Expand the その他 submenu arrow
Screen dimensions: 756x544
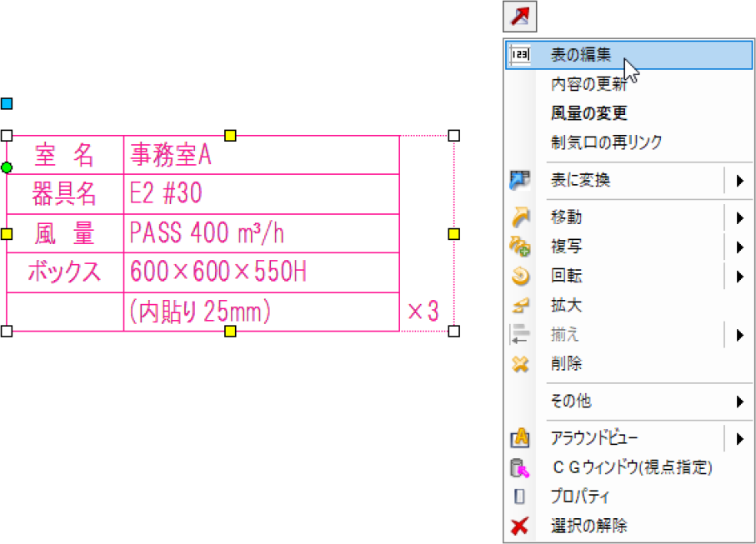pos(739,402)
